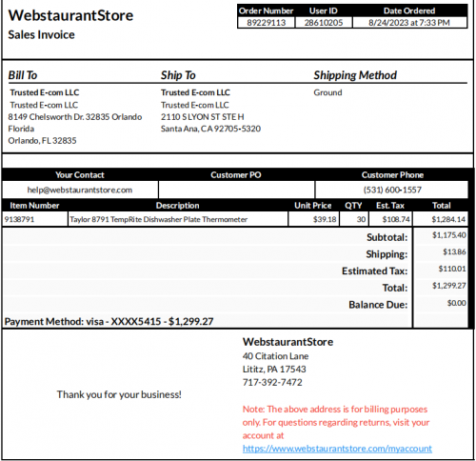Select customer phone (531) 600-1557
The image size is (476, 461).
(392, 190)
